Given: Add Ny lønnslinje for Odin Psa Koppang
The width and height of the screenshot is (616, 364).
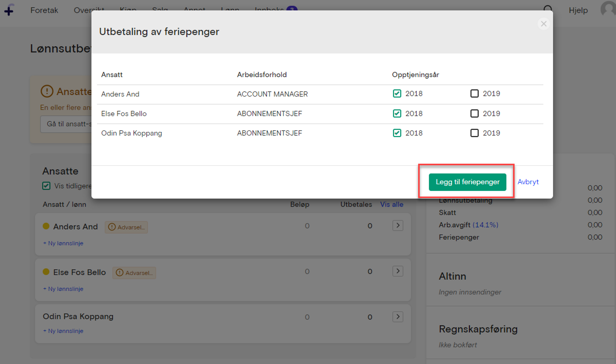Looking at the screenshot, I should [x=63, y=331].
